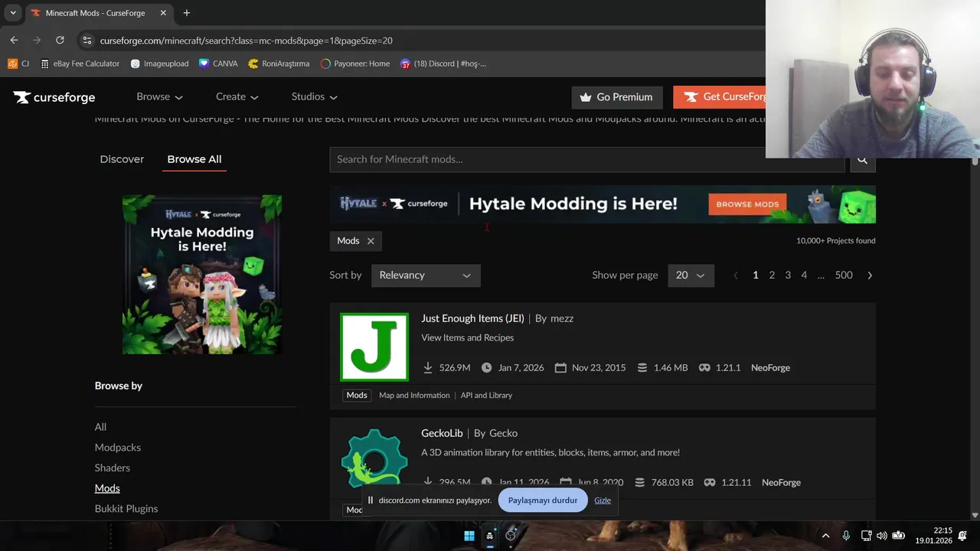Select Bukkit Plugins in Browse by
The height and width of the screenshot is (551, 980).
pos(126,509)
